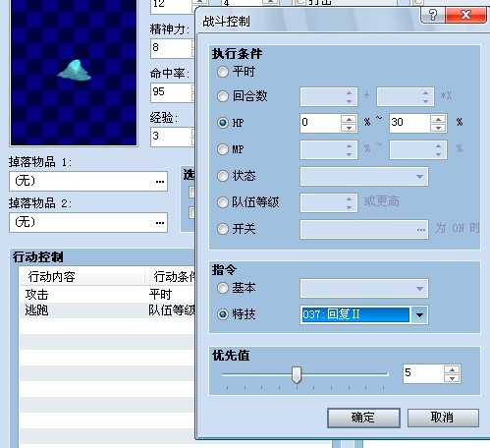Open the 掉落物品 2 ellipsis picker

[160, 223]
